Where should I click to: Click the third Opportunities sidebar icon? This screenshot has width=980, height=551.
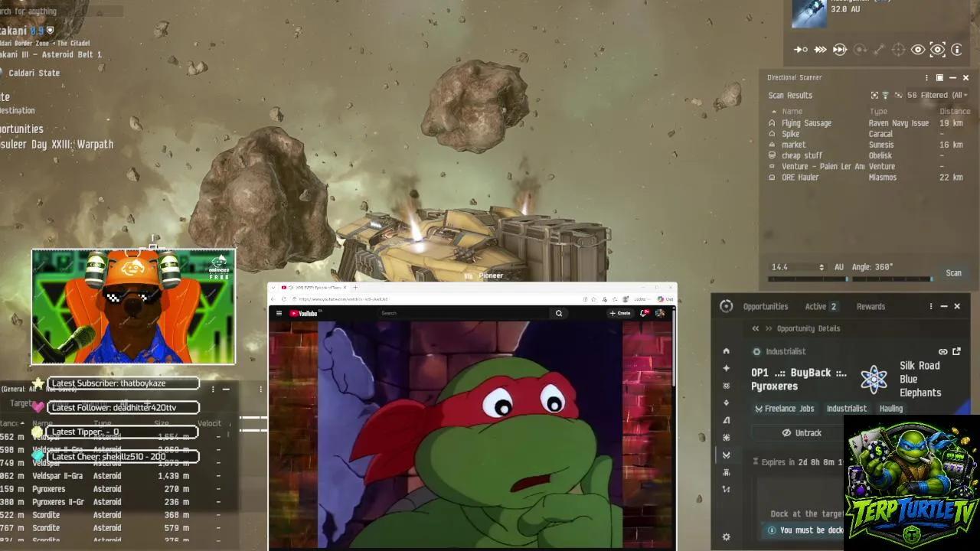(x=727, y=386)
